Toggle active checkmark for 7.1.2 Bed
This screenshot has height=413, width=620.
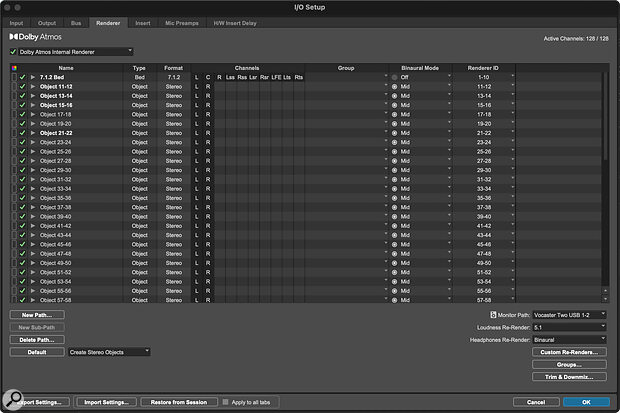(x=23, y=78)
